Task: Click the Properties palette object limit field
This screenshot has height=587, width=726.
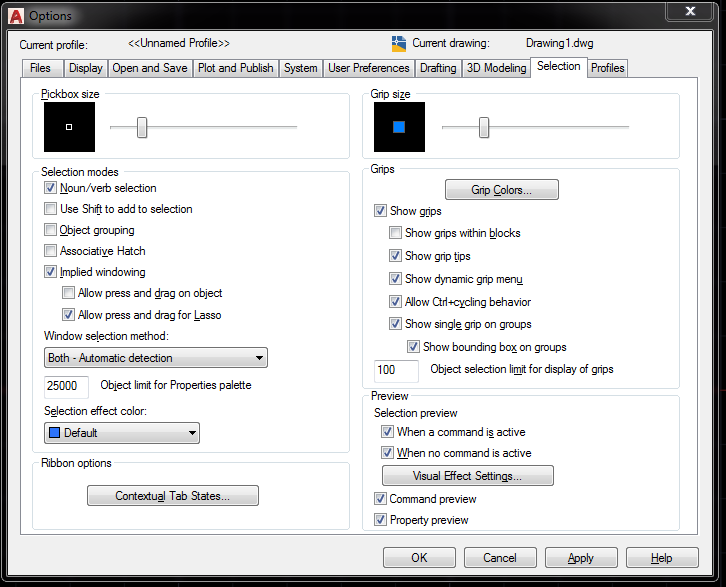Action: pos(67,386)
